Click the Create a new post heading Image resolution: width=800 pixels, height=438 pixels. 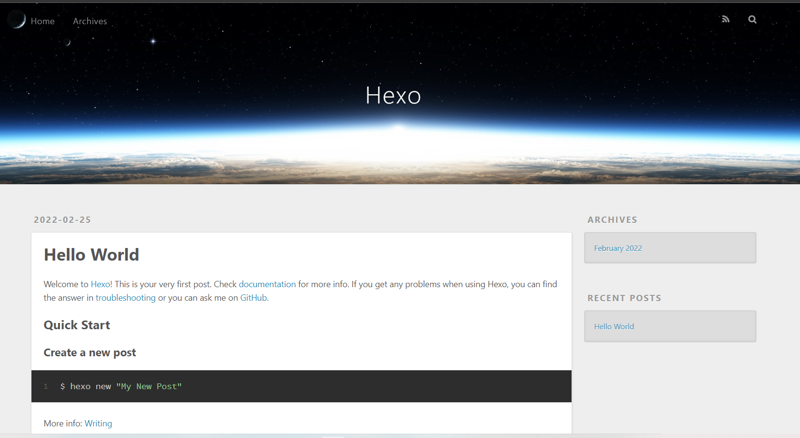click(90, 353)
